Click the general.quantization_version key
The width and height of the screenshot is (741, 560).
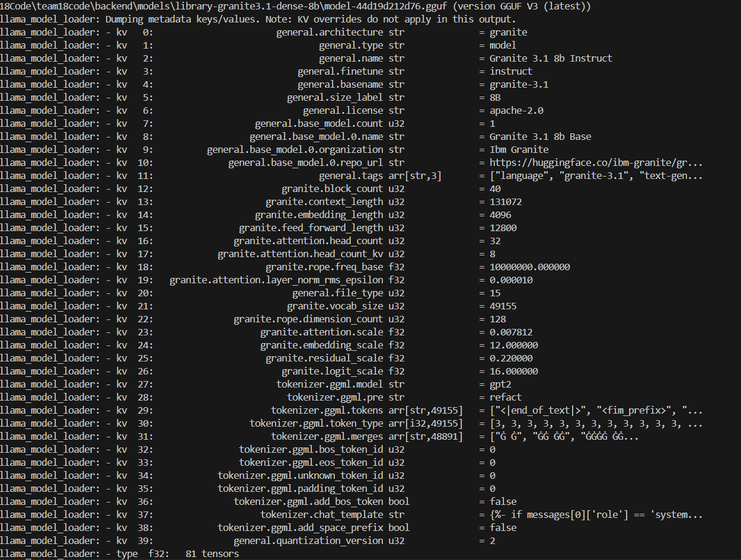[x=308, y=540]
